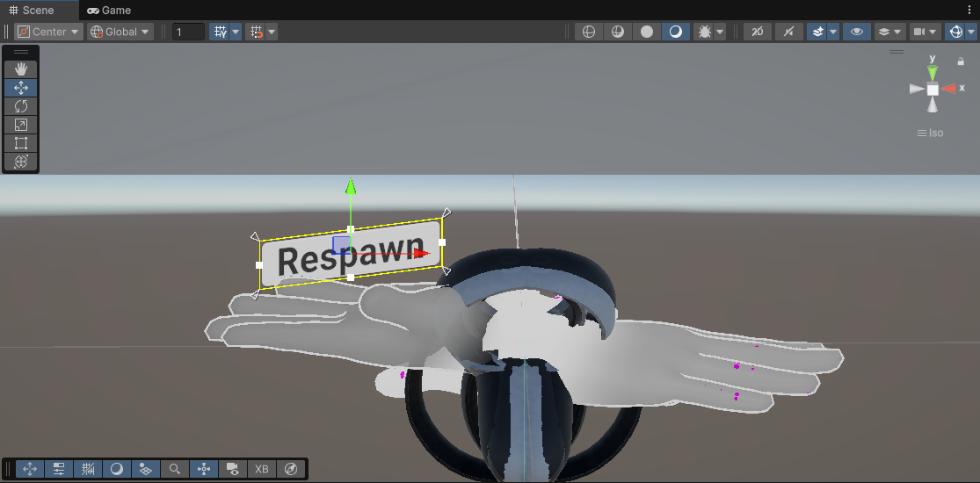Click the left gray cone on orientation gizmo
Screen dimensions: 980x483
pos(917,90)
